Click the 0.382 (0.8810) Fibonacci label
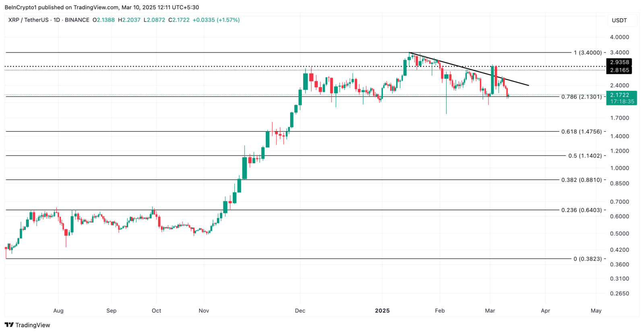 pyautogui.click(x=582, y=180)
